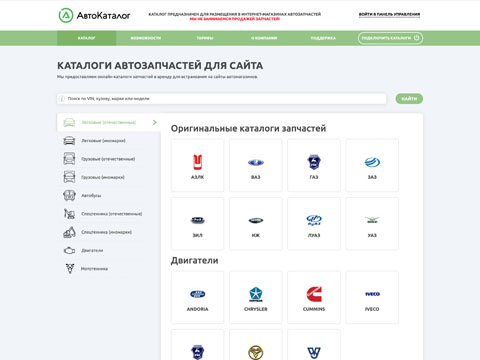Select the Легковые (иномарки) car icon
The image size is (480, 360).
tap(69, 141)
